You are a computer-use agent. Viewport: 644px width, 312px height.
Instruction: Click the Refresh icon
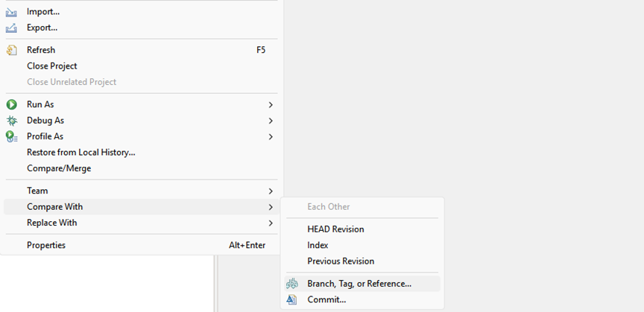11,50
